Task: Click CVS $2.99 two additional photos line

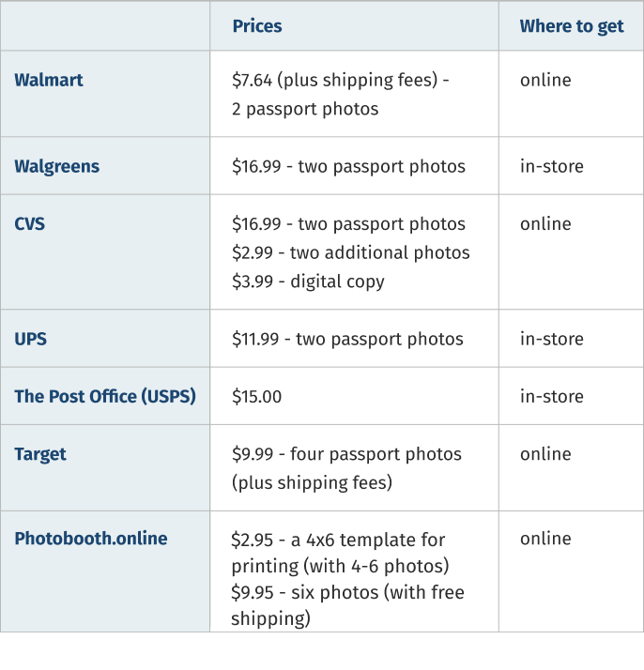Action: 351,252
